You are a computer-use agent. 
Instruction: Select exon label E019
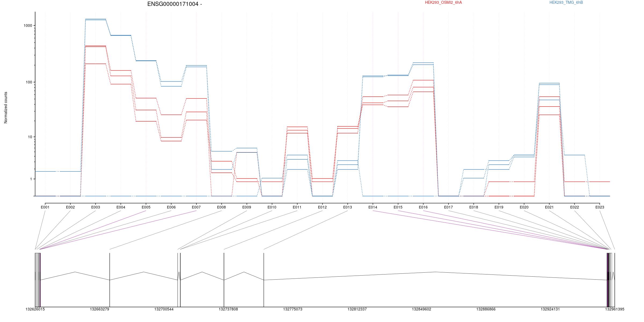[x=499, y=207]
